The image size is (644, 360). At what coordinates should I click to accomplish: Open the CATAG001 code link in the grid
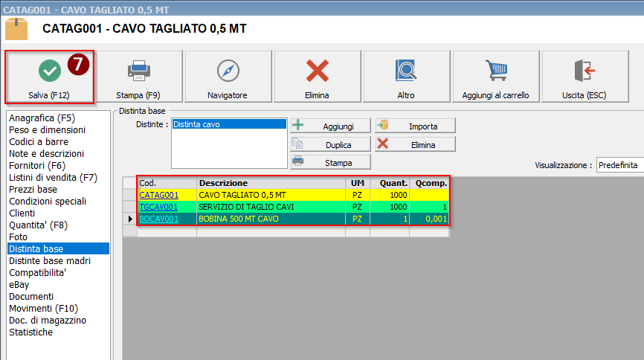click(158, 195)
